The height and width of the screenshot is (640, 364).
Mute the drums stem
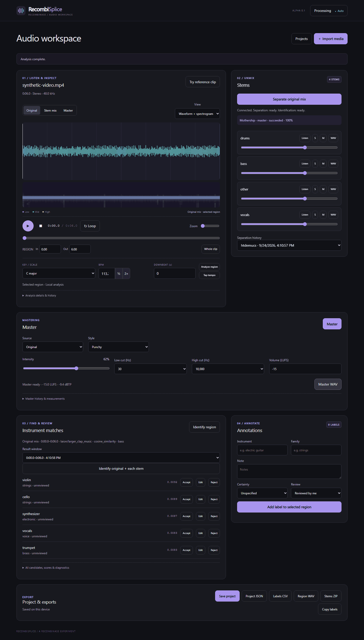click(323, 138)
